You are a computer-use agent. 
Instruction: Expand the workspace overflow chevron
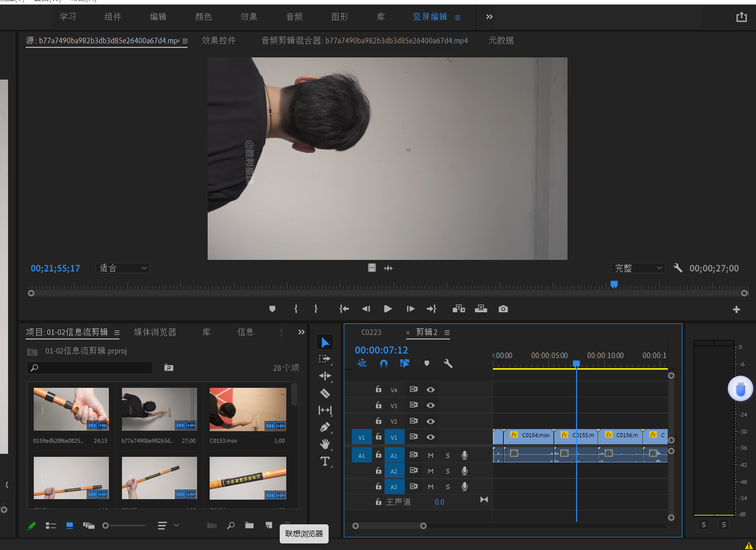(x=489, y=17)
